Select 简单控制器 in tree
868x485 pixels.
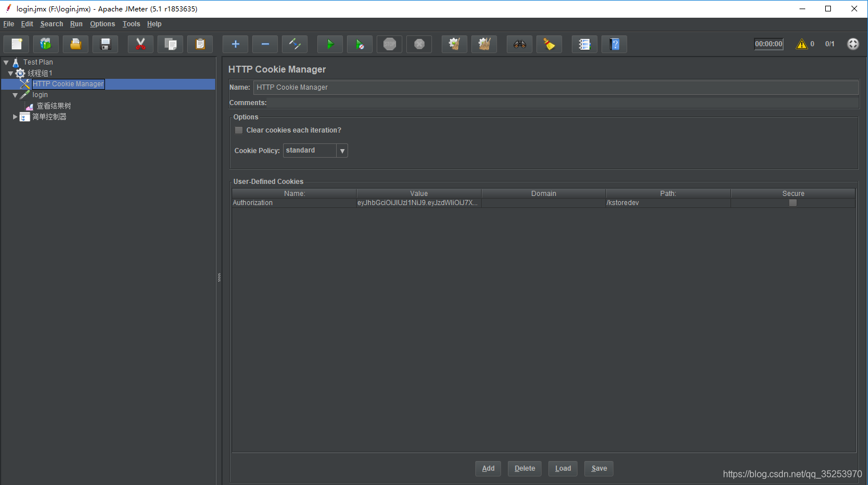click(49, 117)
